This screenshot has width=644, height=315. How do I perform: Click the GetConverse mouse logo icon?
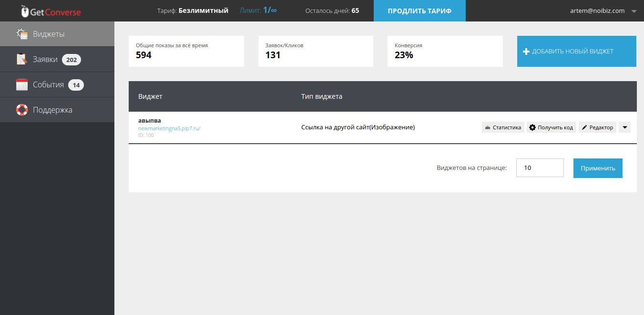(25, 11)
